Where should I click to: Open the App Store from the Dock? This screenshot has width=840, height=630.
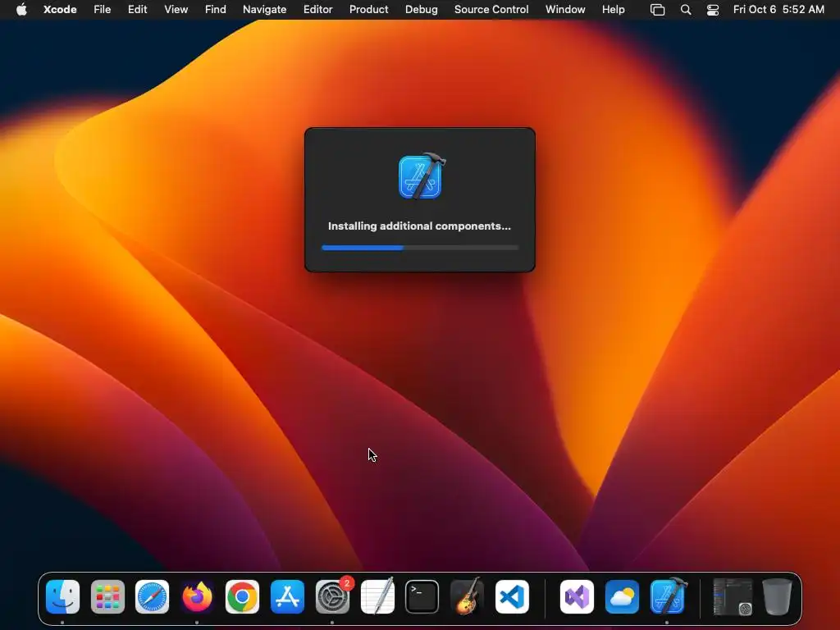click(x=287, y=597)
